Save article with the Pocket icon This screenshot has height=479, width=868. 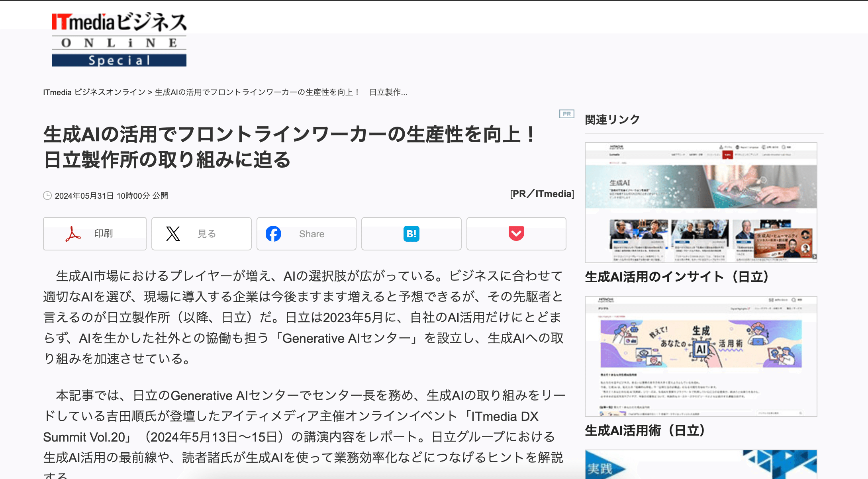(516, 234)
